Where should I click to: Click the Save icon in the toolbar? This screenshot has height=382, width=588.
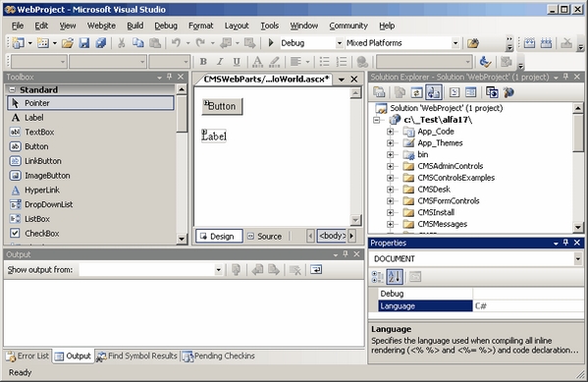[x=84, y=43]
